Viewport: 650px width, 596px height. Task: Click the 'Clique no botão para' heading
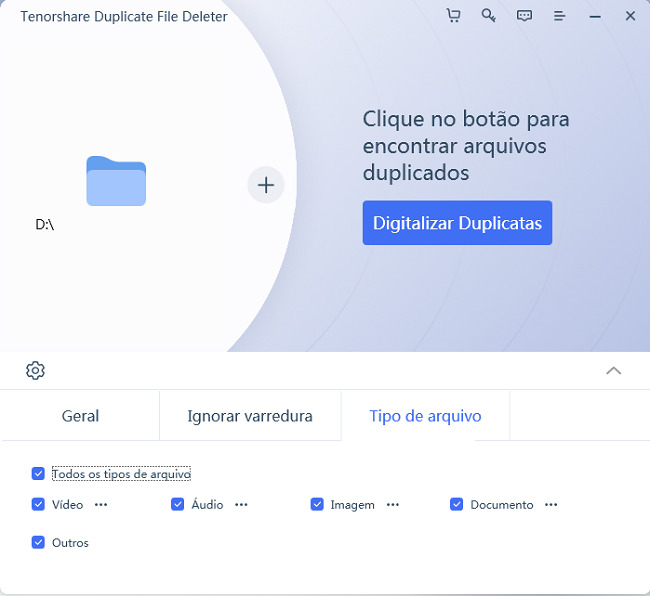(x=466, y=119)
